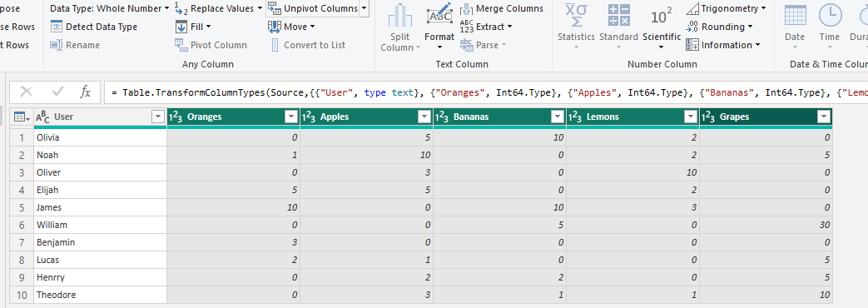The image size is (868, 308).
Task: Click the Information icon
Action: [x=692, y=45]
